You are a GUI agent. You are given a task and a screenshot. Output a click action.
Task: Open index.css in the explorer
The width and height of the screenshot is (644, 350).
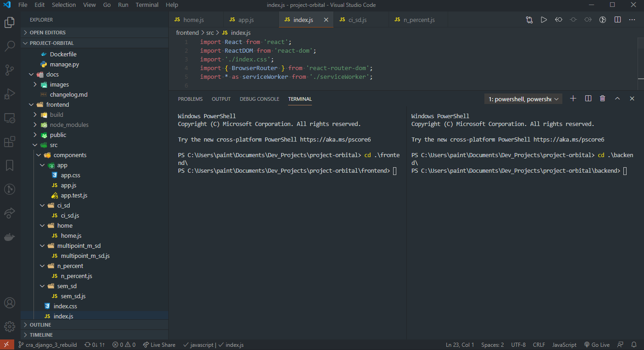pyautogui.click(x=65, y=306)
